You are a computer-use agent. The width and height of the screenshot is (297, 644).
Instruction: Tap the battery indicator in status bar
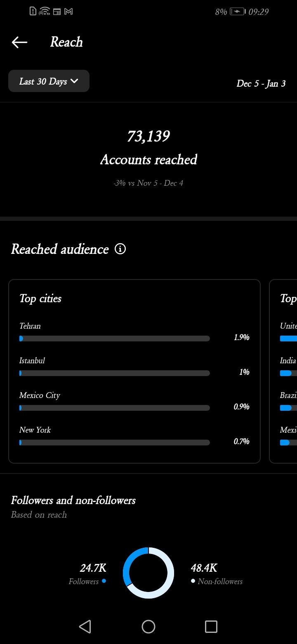click(x=238, y=12)
